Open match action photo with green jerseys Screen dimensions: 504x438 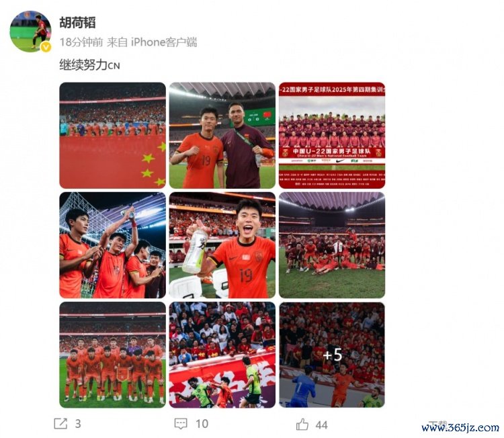click(222, 355)
